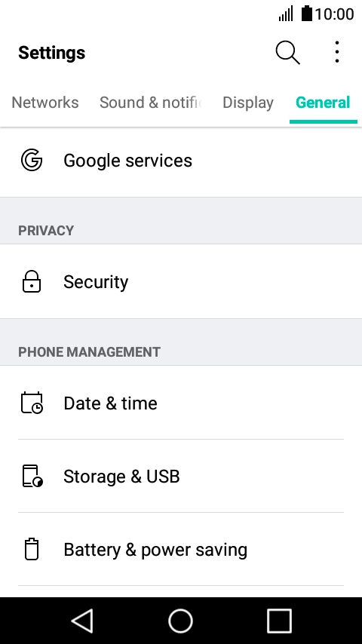362x644 pixels.
Task: Tap the Android back navigation button
Action: pyautogui.click(x=83, y=621)
